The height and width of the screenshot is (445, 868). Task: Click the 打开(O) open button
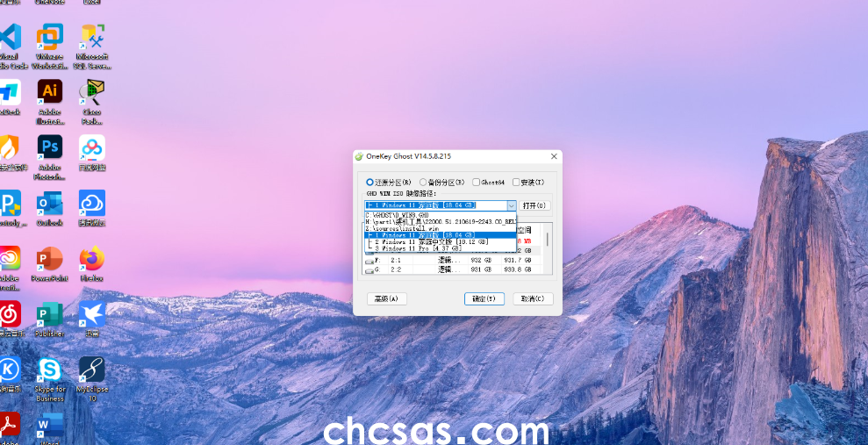click(534, 205)
